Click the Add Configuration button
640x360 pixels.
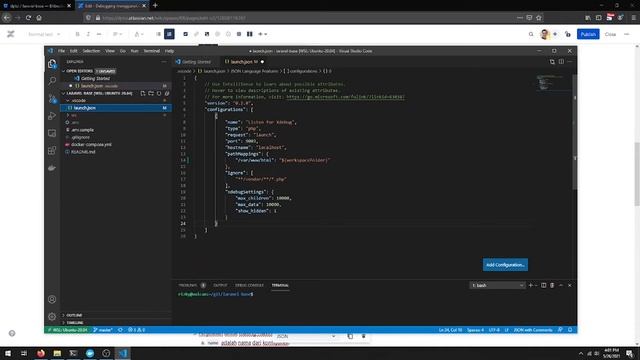click(505, 265)
